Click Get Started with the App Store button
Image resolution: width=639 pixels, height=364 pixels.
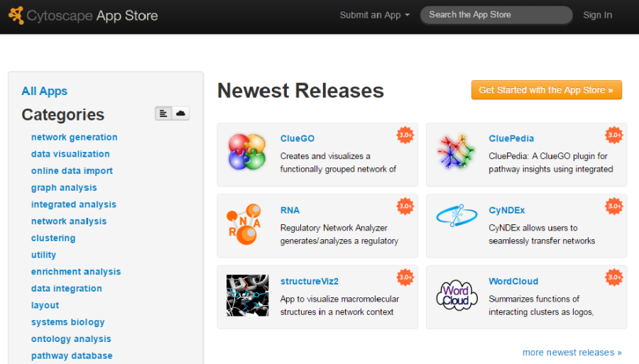click(x=547, y=90)
